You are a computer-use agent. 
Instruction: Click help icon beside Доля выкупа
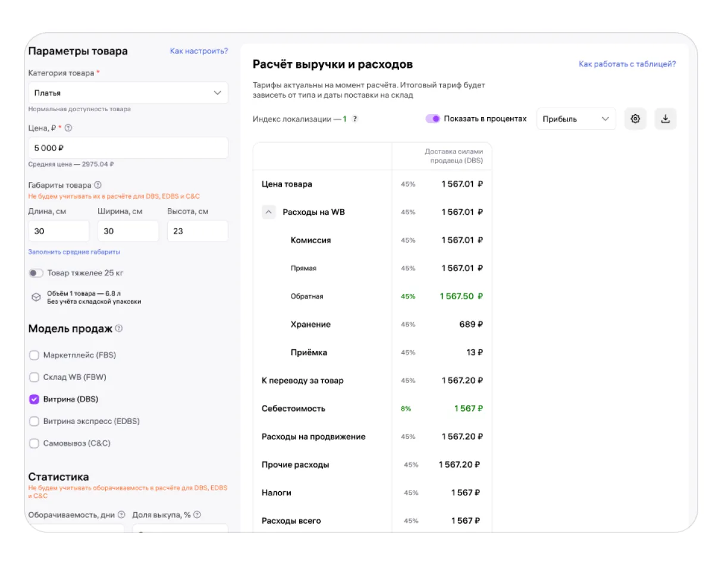[x=197, y=515]
